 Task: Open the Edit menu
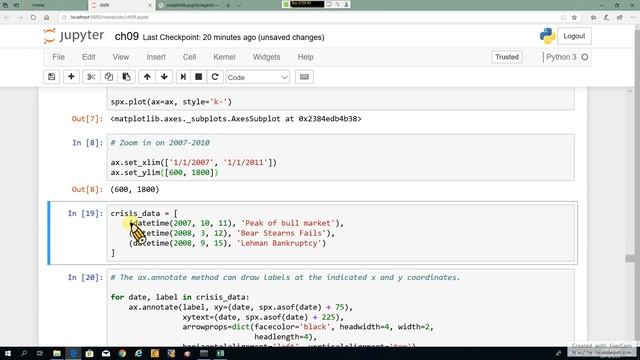pos(89,57)
